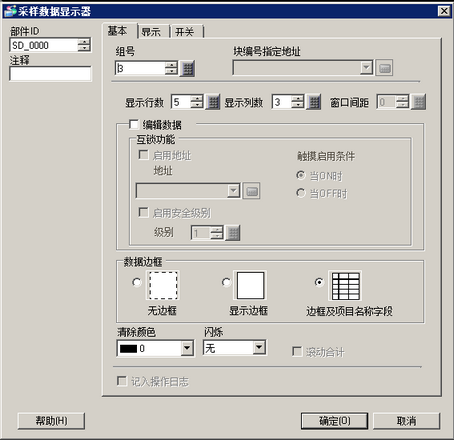454x440 pixels.
Task: Enable the 编辑数据 checkbox
Action: pos(134,124)
